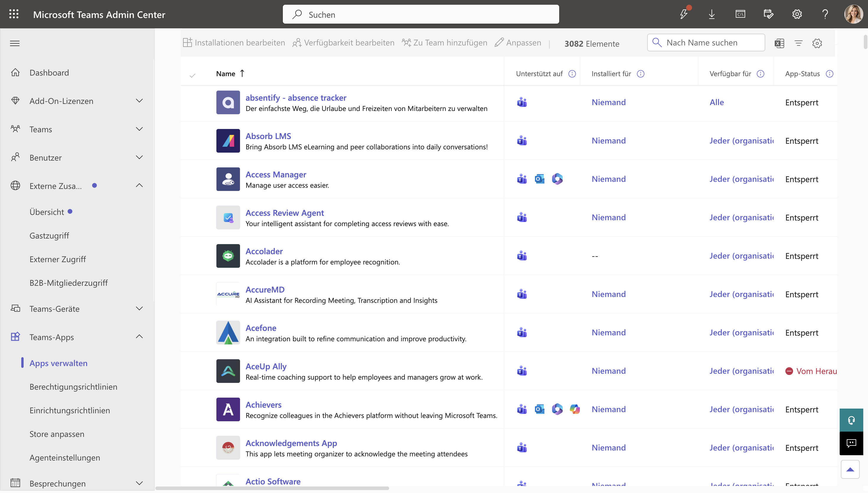Image resolution: width=868 pixels, height=493 pixels.
Task: Open the feedback calendar-pen icon in header
Action: (769, 14)
